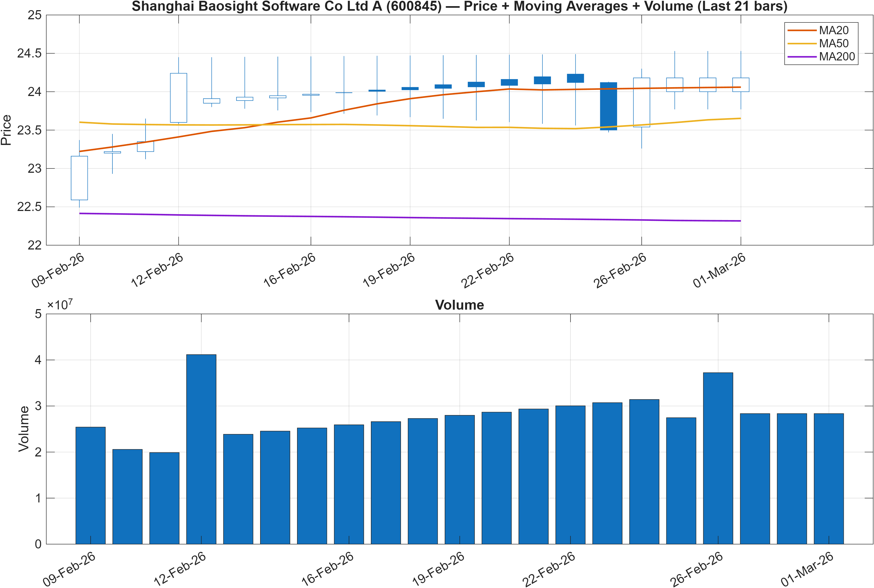Screen dimensions: 874x588
Task: Click the Price y-axis label
Action: (x=6, y=130)
